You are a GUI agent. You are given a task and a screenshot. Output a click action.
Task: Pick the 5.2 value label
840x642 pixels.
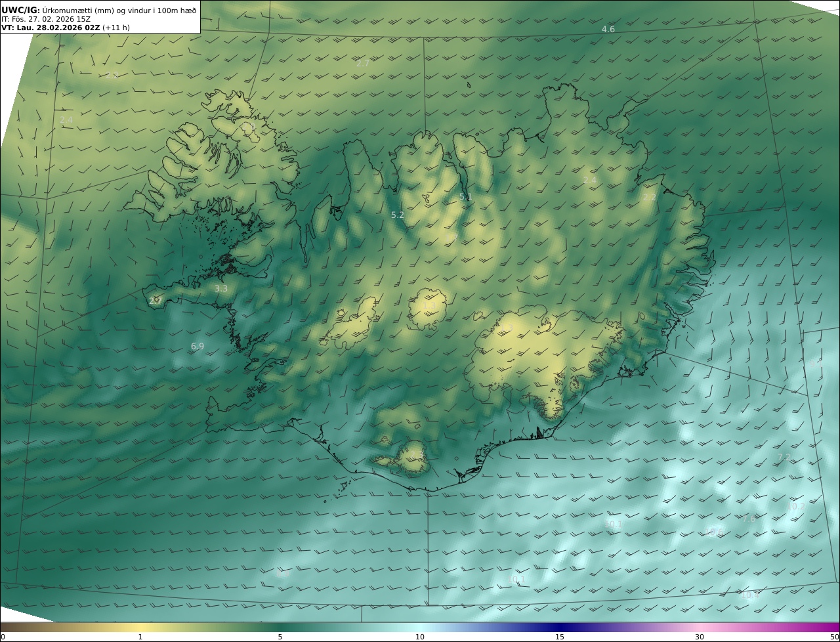click(398, 215)
